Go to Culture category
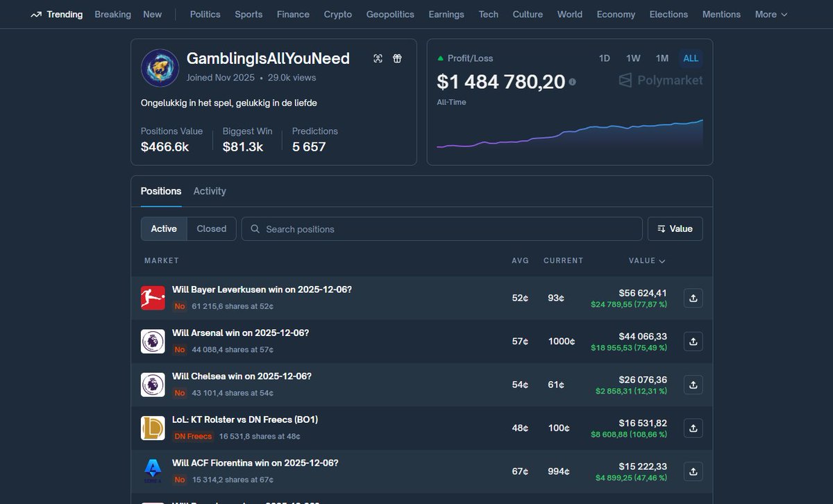 click(x=528, y=15)
